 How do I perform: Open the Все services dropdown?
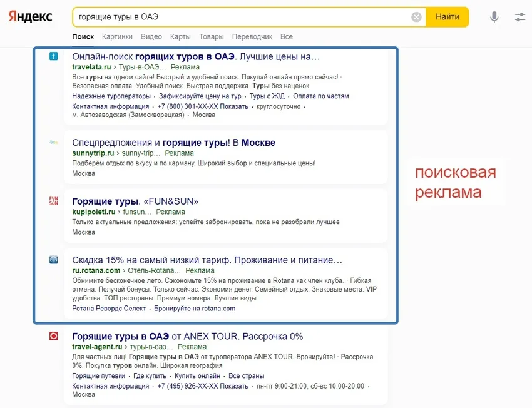(287, 37)
